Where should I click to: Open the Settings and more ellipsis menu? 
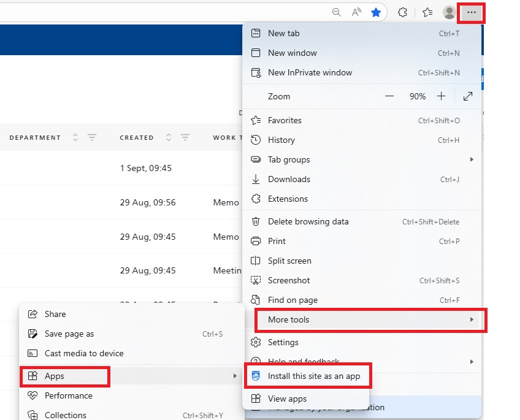[471, 13]
